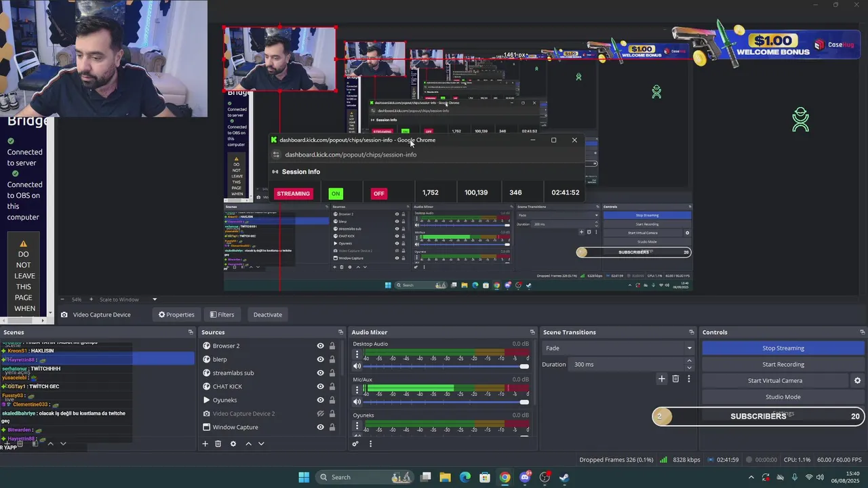868x488 pixels.
Task: Toggle visibility of streamlabs sub source
Action: [x=320, y=373]
